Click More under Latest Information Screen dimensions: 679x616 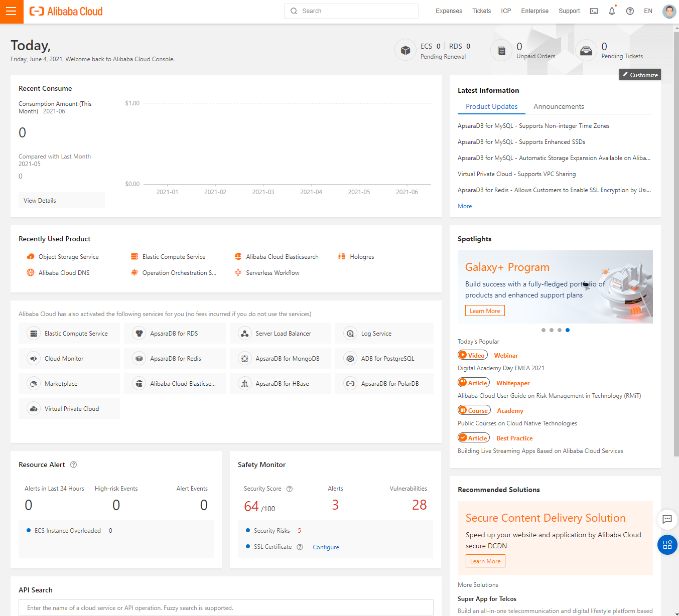click(465, 206)
